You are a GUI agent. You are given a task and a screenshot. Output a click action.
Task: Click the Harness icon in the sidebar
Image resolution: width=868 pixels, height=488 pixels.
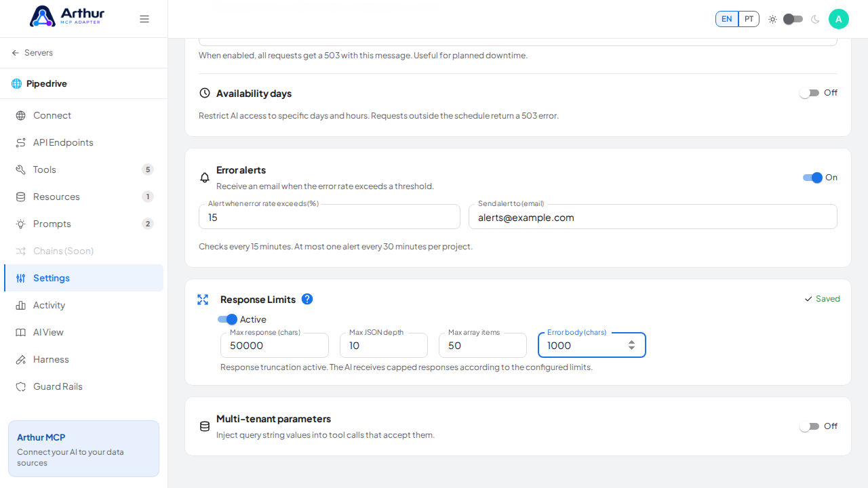[x=21, y=359]
